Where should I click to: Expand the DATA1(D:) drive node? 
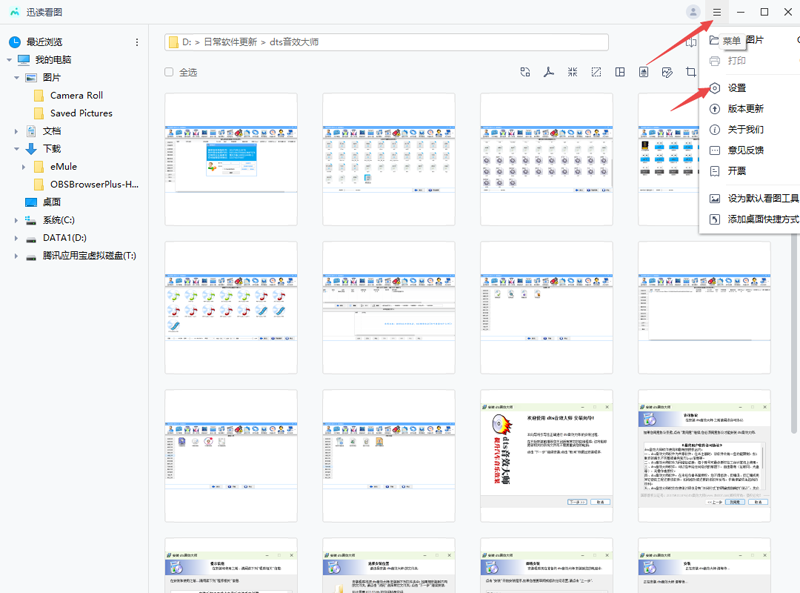click(16, 238)
